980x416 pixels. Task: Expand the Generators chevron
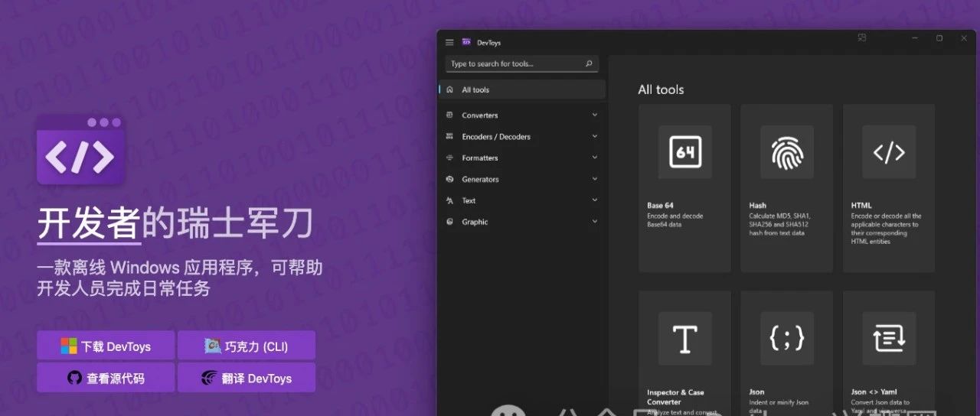(595, 179)
